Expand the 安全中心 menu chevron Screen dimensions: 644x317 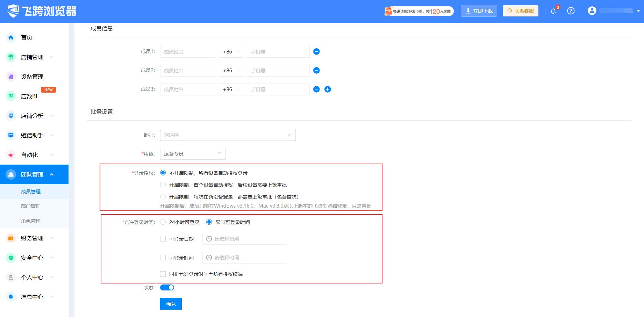[52, 258]
